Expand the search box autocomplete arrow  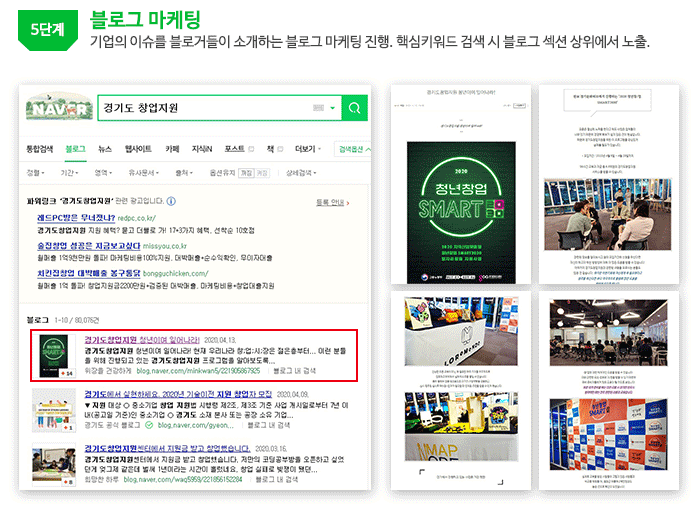pos(333,108)
